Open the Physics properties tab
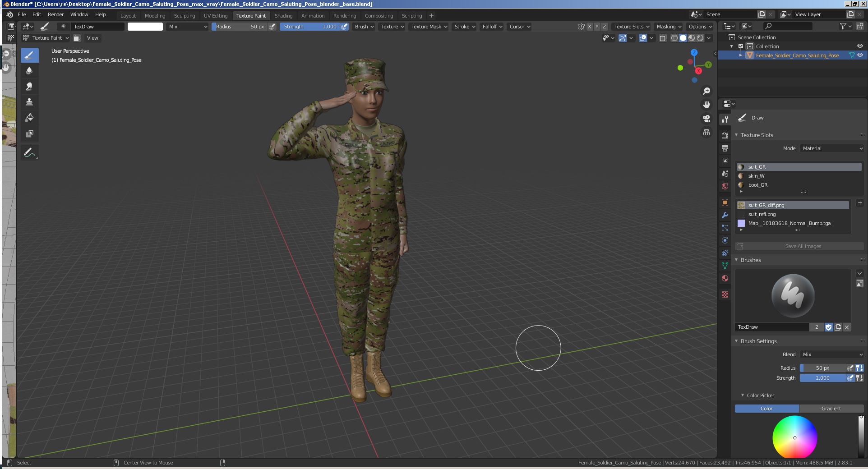The width and height of the screenshot is (868, 469). [x=725, y=240]
